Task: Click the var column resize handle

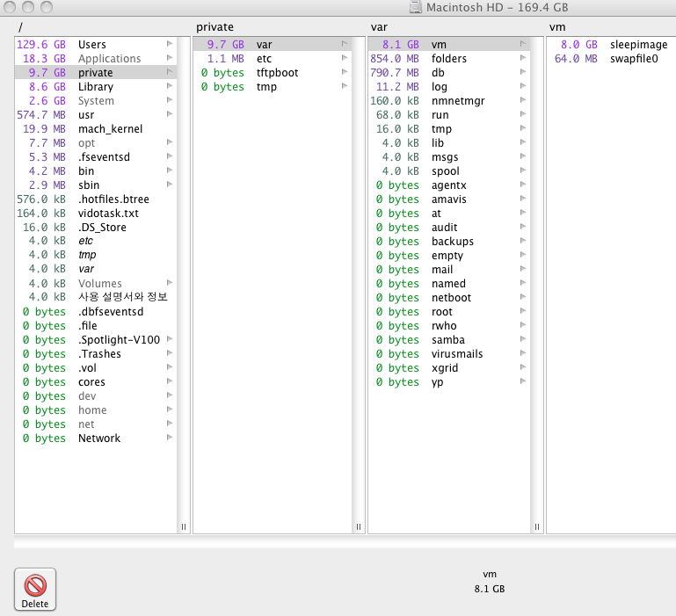Action: pos(537,526)
